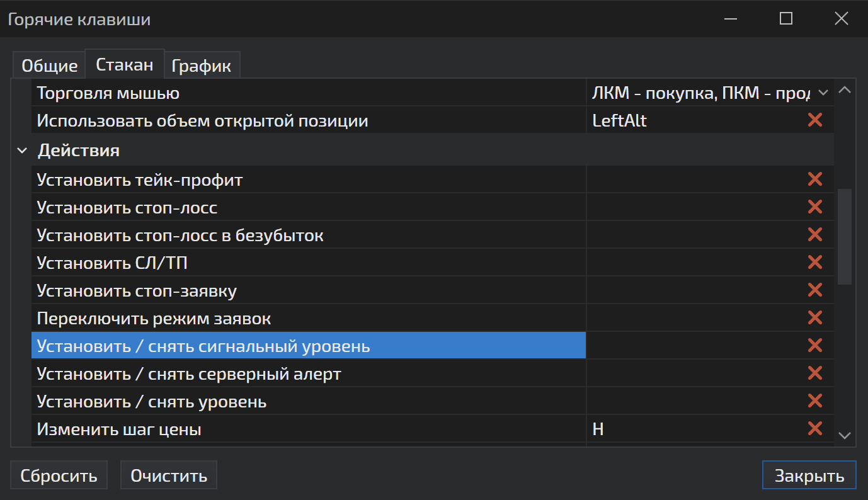Open the Торговля мышью dropdown
The width and height of the screenshot is (868, 500).
pos(822,93)
